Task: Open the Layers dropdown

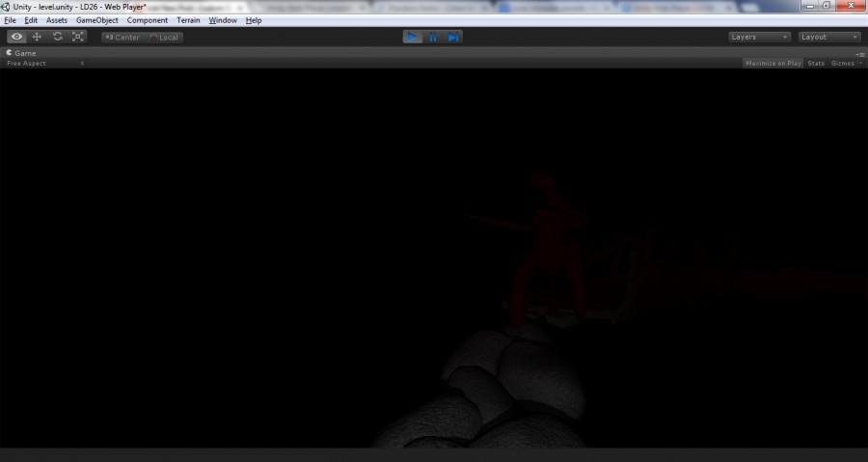Action: tap(759, 37)
